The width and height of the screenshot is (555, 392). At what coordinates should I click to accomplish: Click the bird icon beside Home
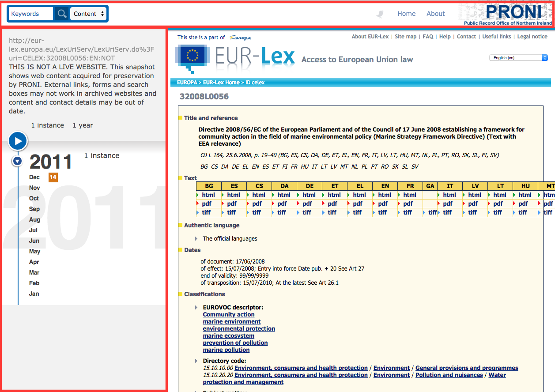[x=380, y=14]
